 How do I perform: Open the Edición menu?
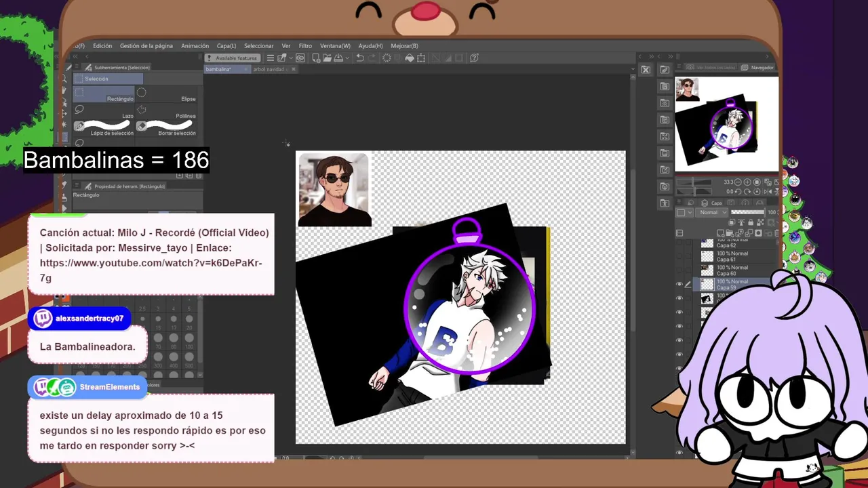coord(102,46)
